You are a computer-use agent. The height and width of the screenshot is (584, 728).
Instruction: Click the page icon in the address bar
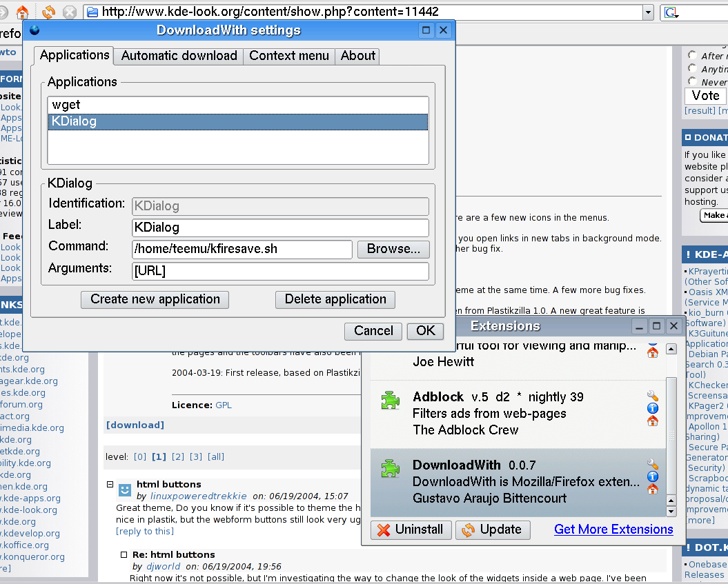[x=92, y=12]
